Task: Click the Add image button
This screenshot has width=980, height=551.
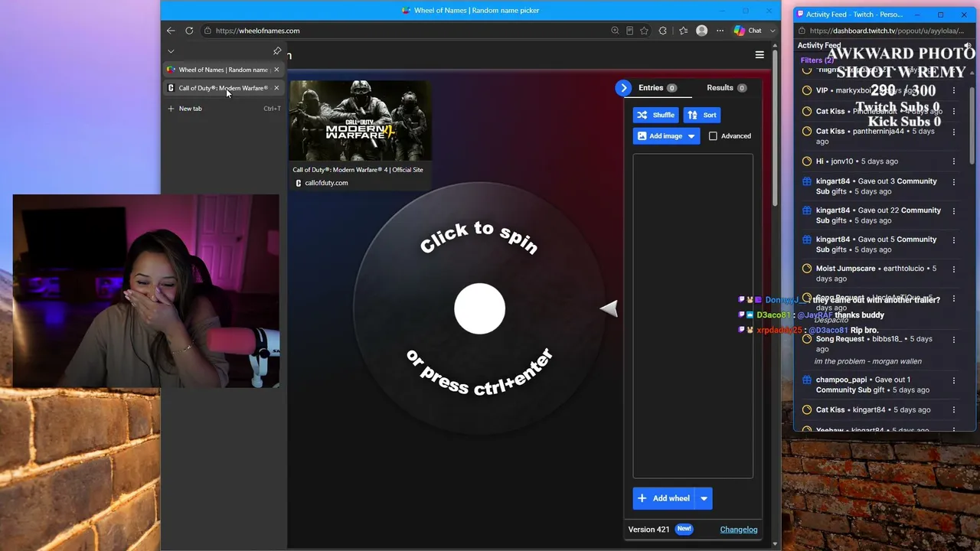Action: point(659,136)
